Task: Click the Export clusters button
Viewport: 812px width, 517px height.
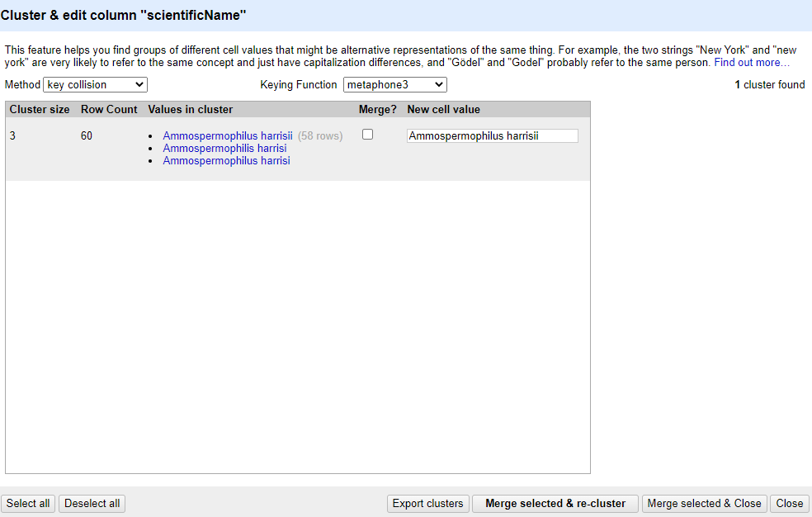Action: (427, 503)
